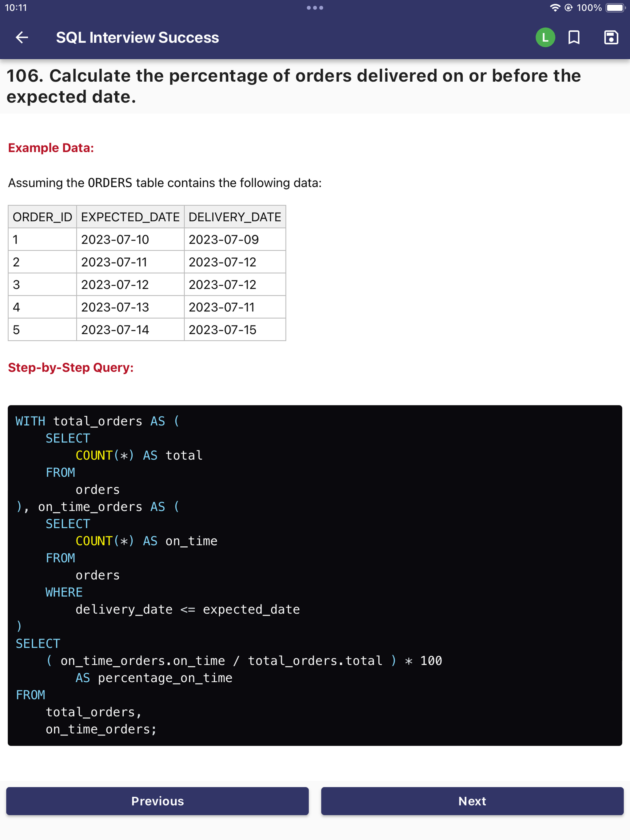
Task: Click order ID 5 cell
Action: [x=42, y=330]
